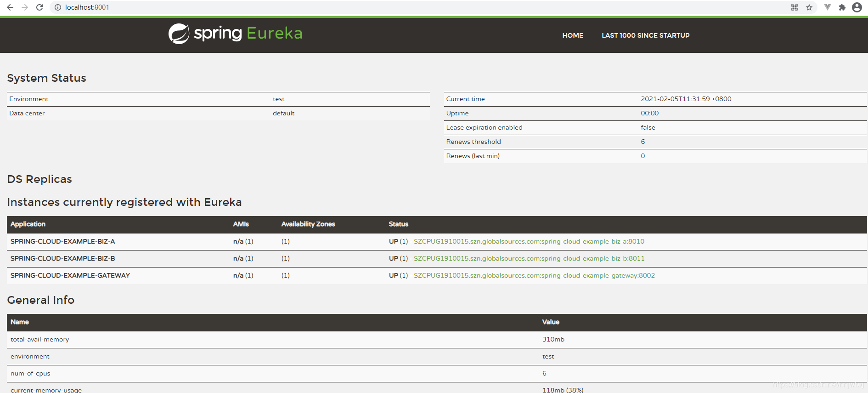Open the spring-cloud-example-biz-a:8010 instance link
868x393 pixels.
[529, 241]
